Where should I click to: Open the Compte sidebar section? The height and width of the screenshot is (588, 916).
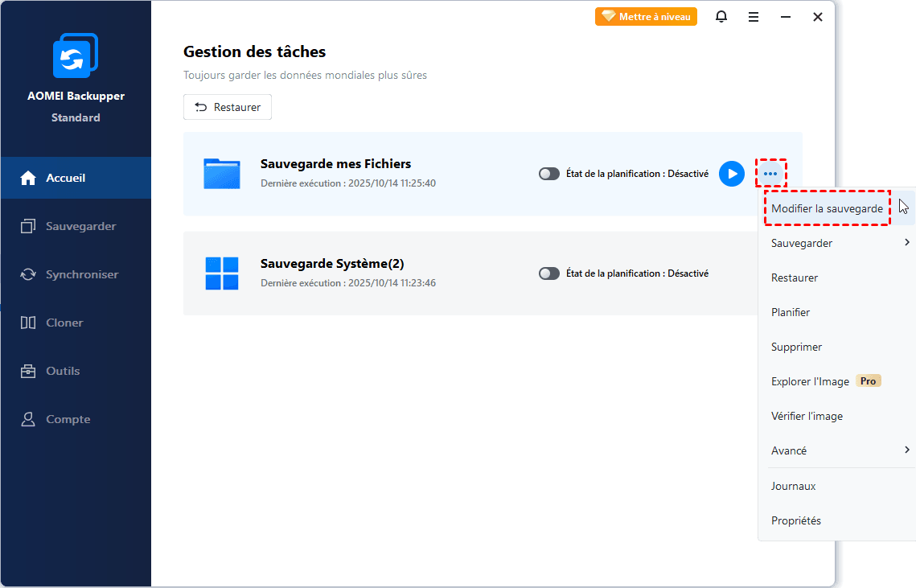(x=76, y=419)
